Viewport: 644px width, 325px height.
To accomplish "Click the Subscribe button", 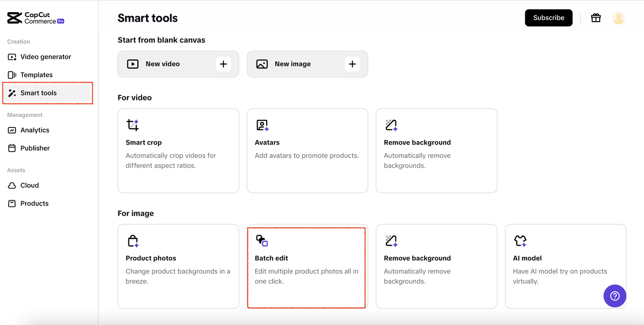I will [x=548, y=18].
